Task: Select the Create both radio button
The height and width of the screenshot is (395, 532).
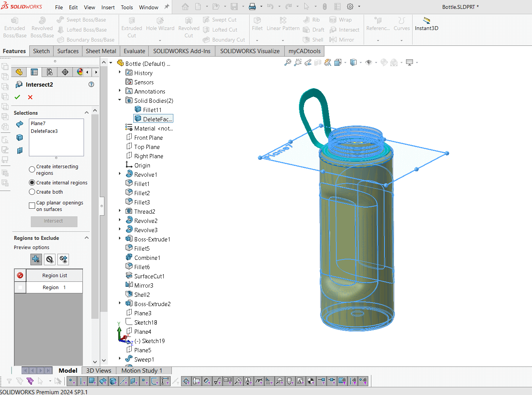Action: click(x=32, y=192)
